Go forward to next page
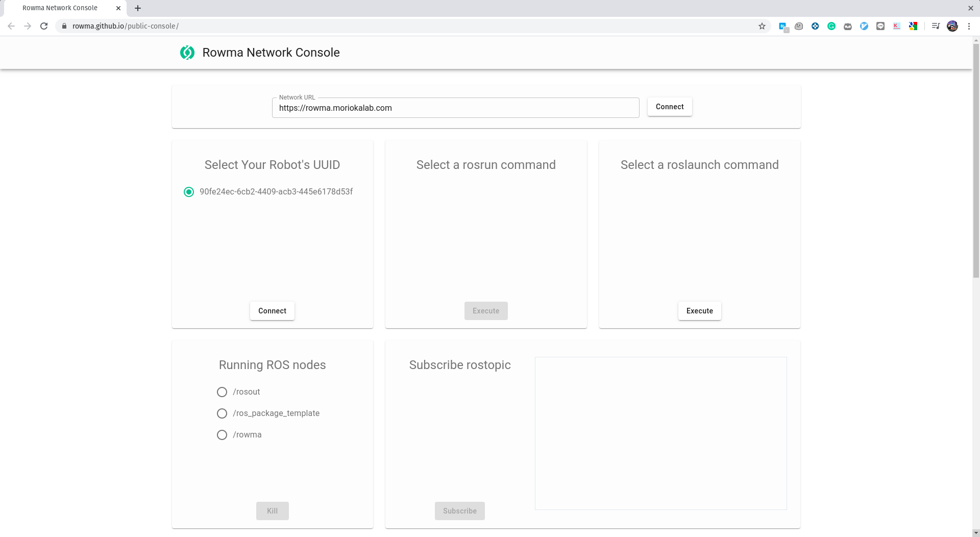This screenshot has width=980, height=537. pyautogui.click(x=28, y=26)
